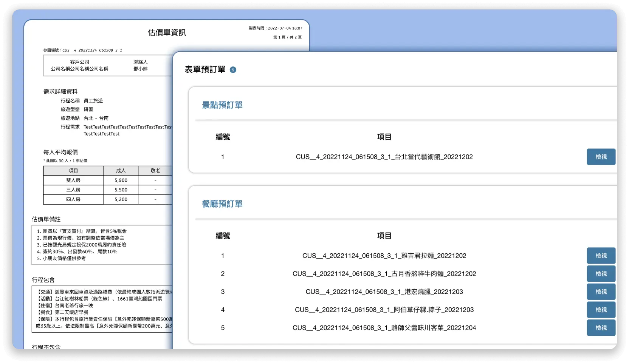This screenshot has height=364, width=629.
Task: Open the 阿伯草仔粿.粽子 booking details
Action: 601,310
